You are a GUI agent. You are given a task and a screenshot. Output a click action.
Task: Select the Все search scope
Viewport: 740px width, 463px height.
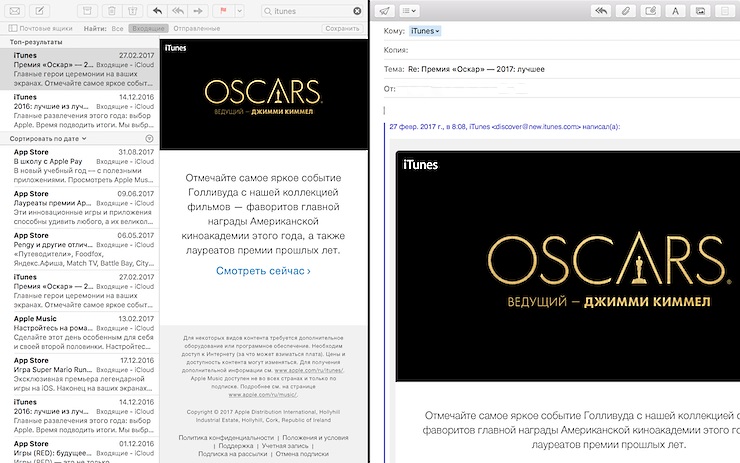[117, 28]
